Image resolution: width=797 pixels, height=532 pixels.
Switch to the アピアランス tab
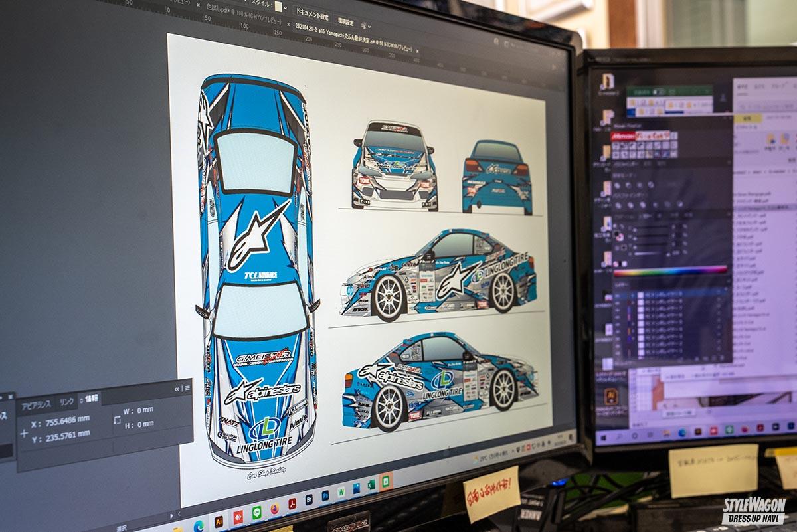click(36, 406)
